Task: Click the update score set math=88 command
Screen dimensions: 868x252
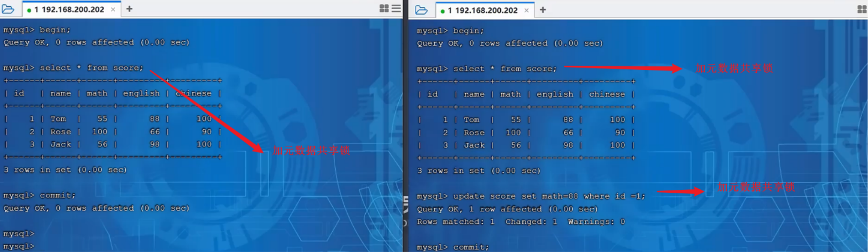Action: click(x=549, y=196)
